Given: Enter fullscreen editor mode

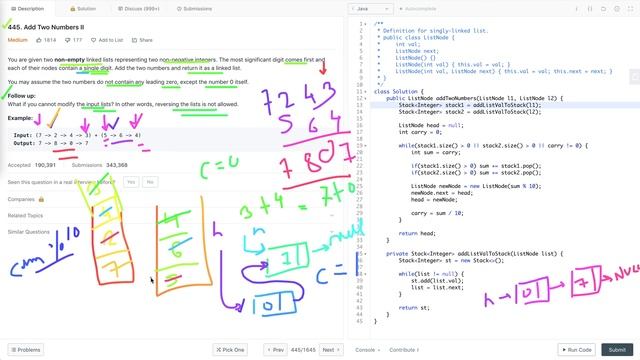Looking at the screenshot, I should pos(630,9).
